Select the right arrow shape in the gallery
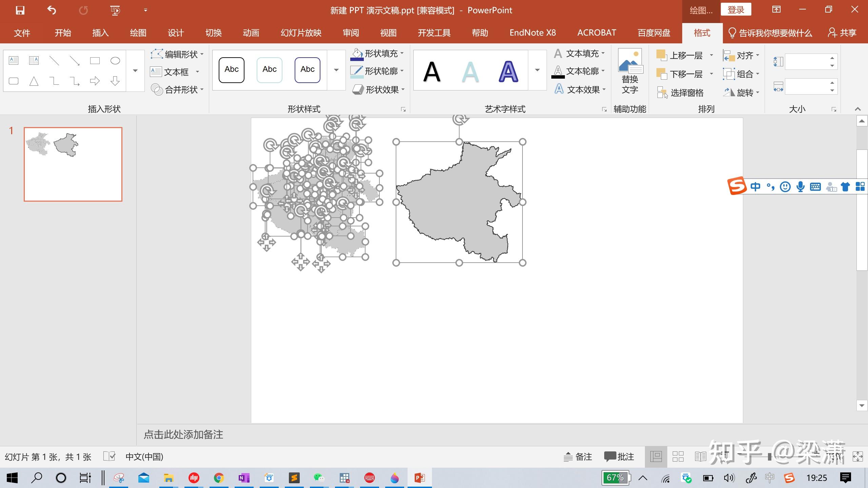Screen dimensions: 868x488 click(x=95, y=81)
